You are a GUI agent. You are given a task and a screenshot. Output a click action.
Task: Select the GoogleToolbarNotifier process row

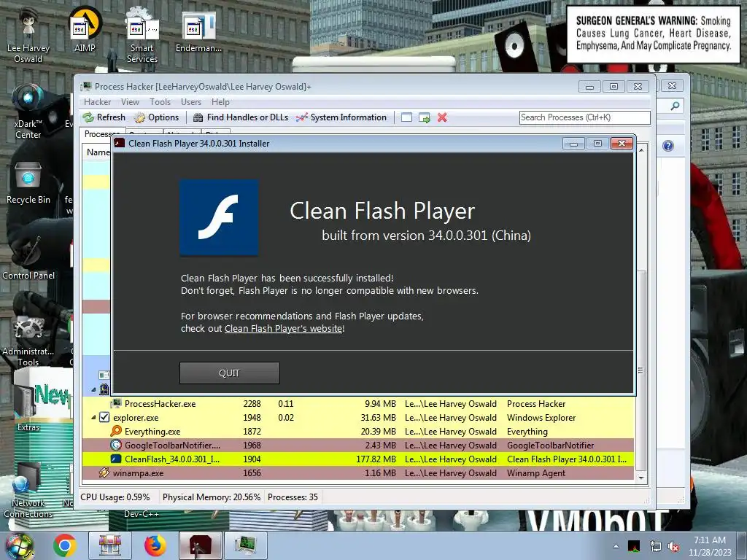(358, 446)
